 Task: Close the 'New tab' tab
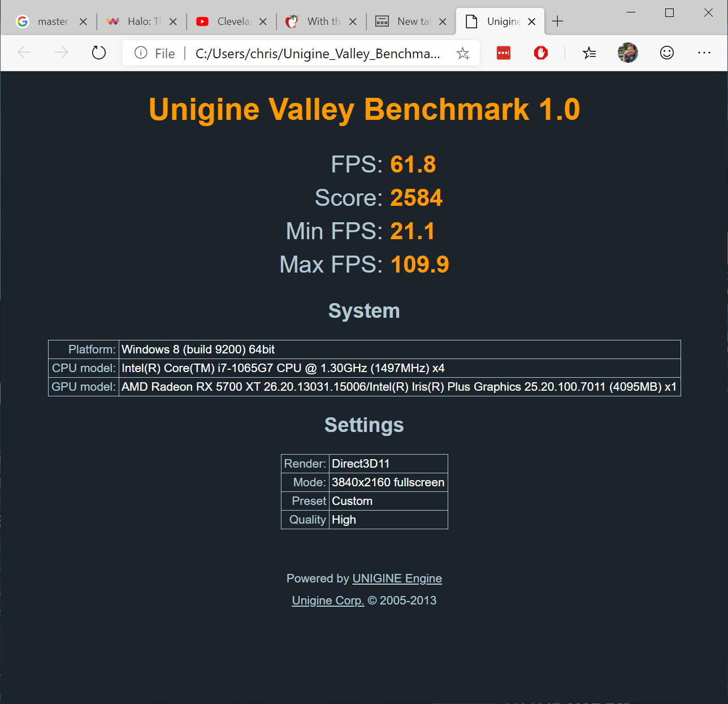point(443,21)
